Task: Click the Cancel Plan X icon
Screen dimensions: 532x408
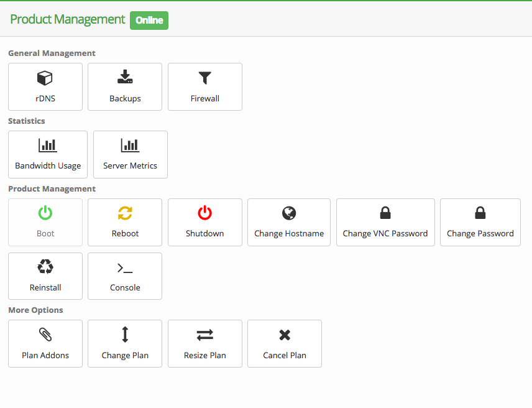Action: coord(285,335)
